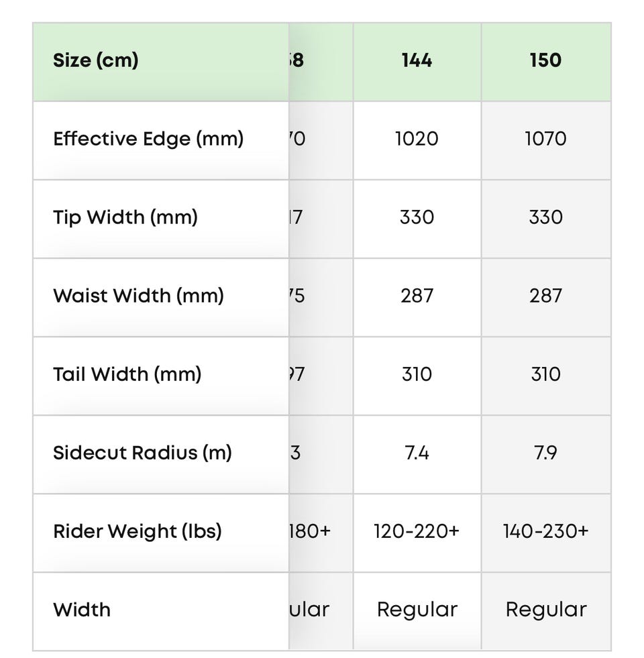Click the 7.4 sidecut radius value
The height and width of the screenshot is (658, 644).
click(417, 453)
